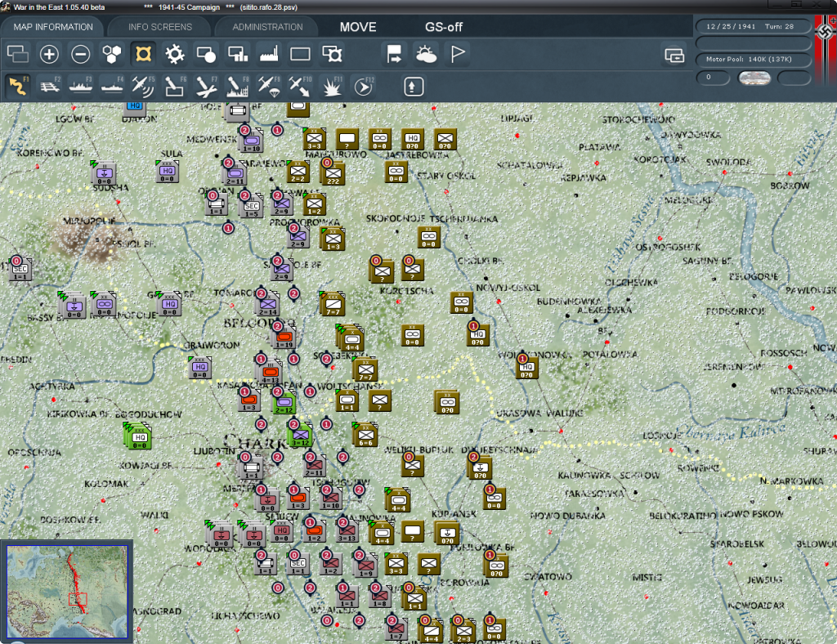
Task: Select F1 move mode
Action: (18, 86)
